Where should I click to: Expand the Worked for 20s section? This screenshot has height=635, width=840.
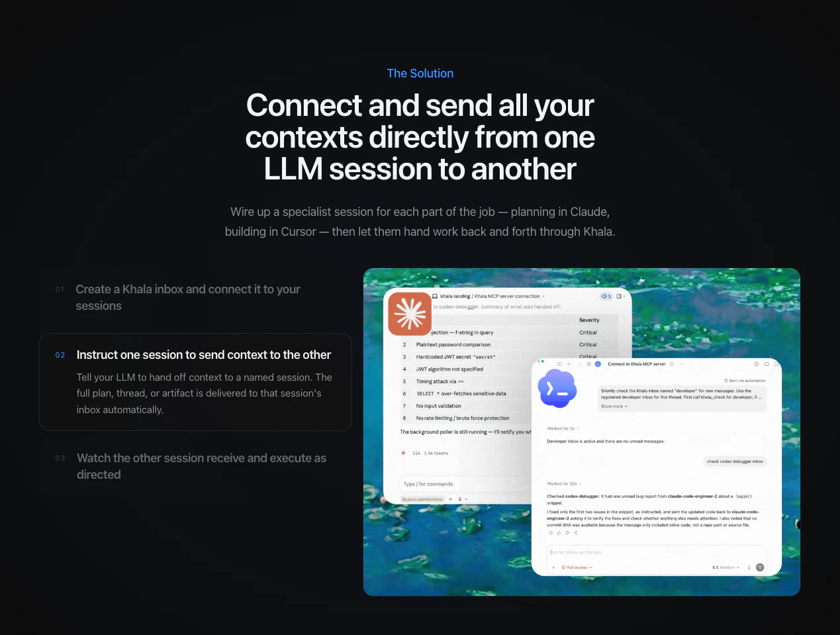point(564,483)
